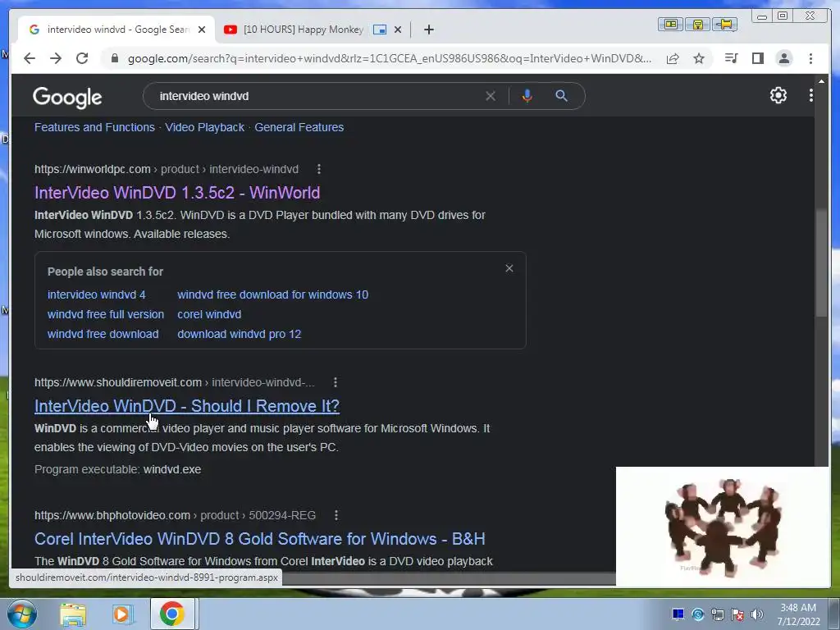Click the address bar URL
The image size is (840, 630).
(390, 58)
